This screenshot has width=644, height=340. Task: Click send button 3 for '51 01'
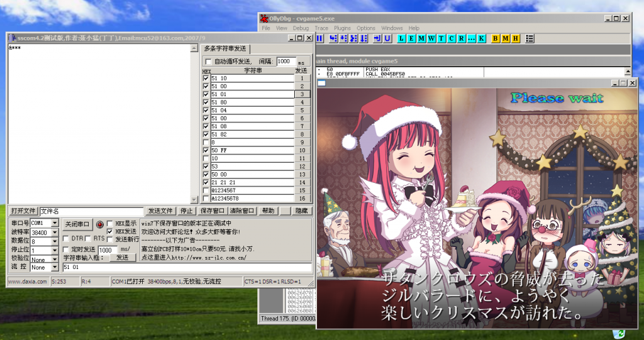[x=303, y=94]
